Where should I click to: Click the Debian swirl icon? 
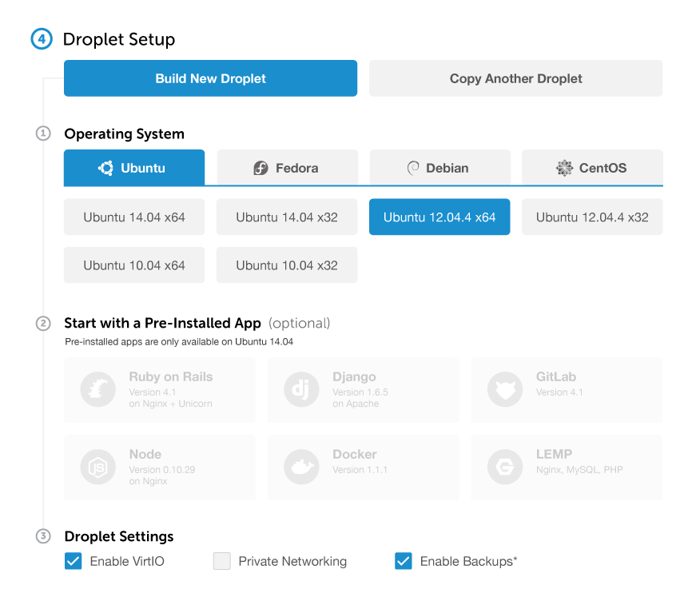click(413, 169)
